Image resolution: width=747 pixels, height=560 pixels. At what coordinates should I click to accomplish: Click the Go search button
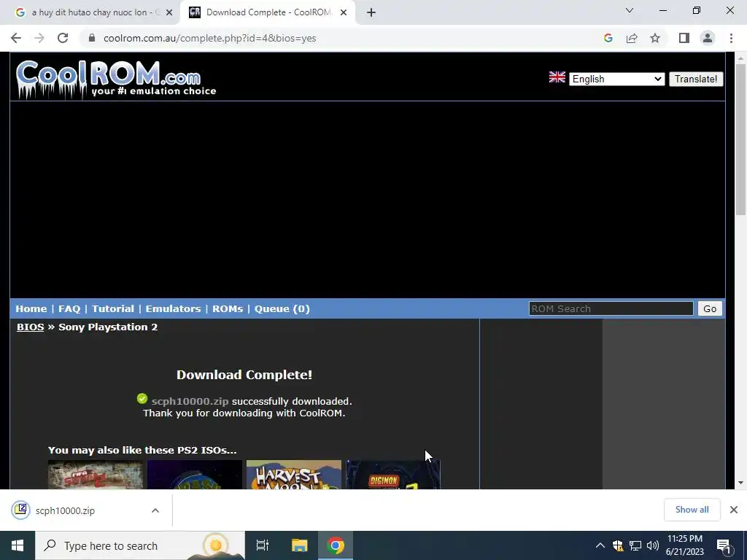710,308
